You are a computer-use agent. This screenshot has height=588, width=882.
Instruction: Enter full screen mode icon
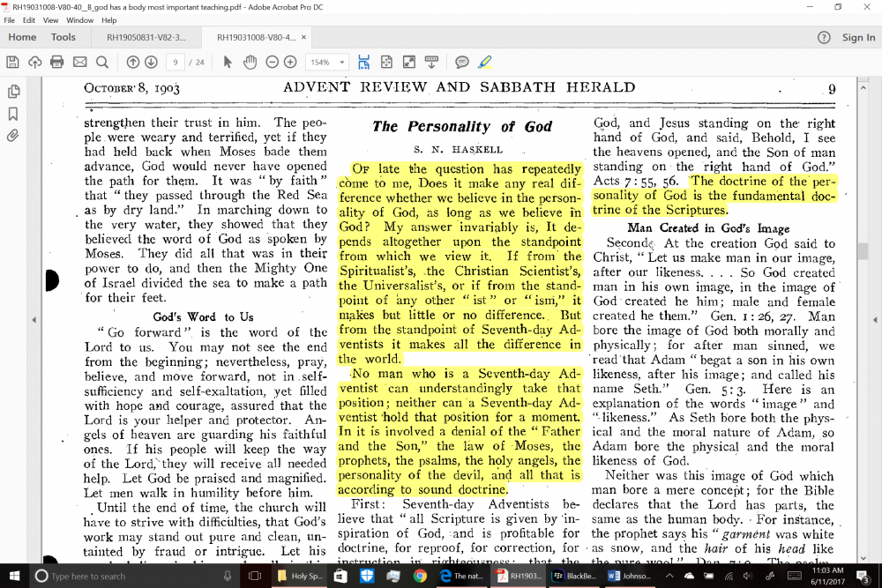[409, 62]
